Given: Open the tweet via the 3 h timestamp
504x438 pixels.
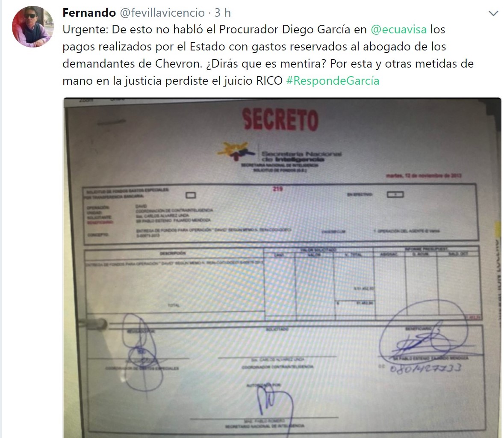Looking at the screenshot, I should 223,12.
